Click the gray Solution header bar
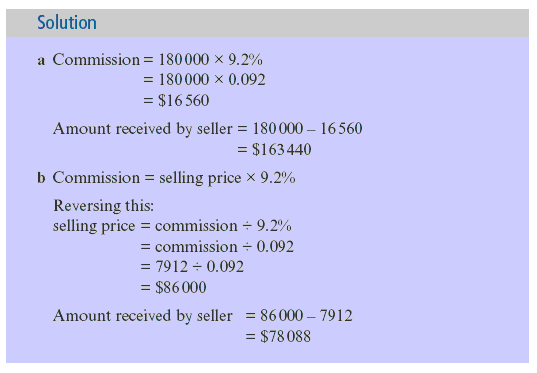Viewport: 537px width, 373px height. pyautogui.click(x=267, y=23)
